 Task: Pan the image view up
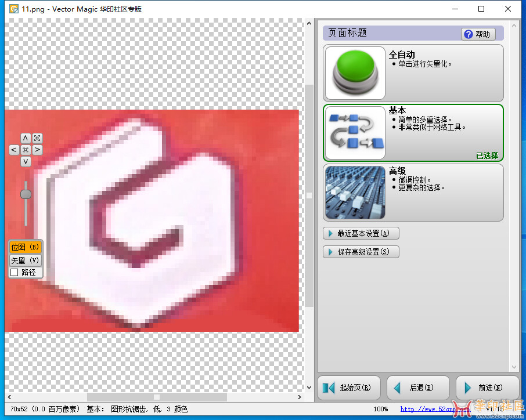(x=26, y=138)
